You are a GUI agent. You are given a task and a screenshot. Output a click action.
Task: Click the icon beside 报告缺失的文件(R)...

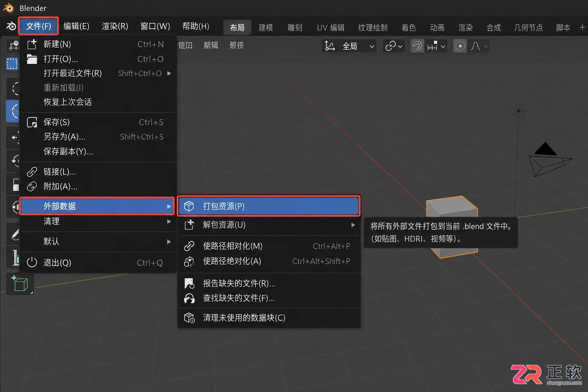coord(189,283)
